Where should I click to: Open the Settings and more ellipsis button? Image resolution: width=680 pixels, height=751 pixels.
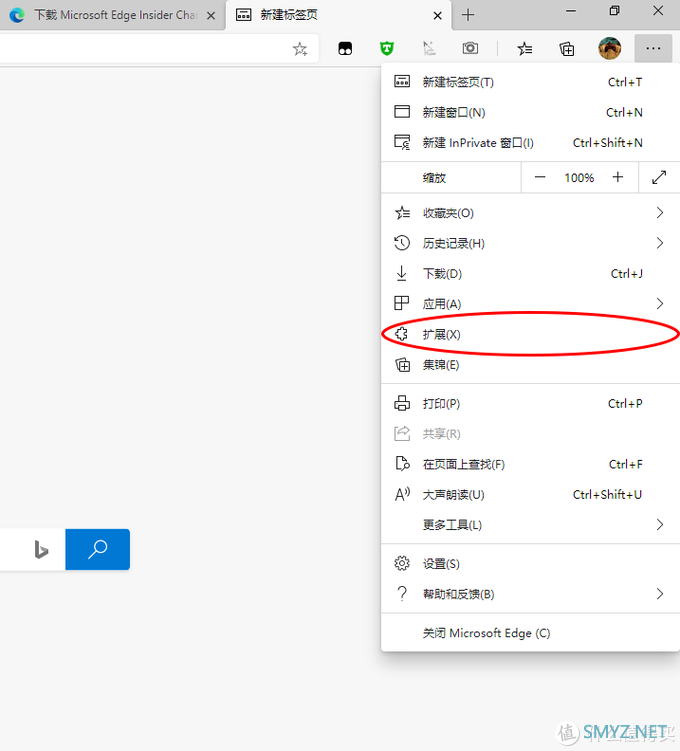(653, 48)
